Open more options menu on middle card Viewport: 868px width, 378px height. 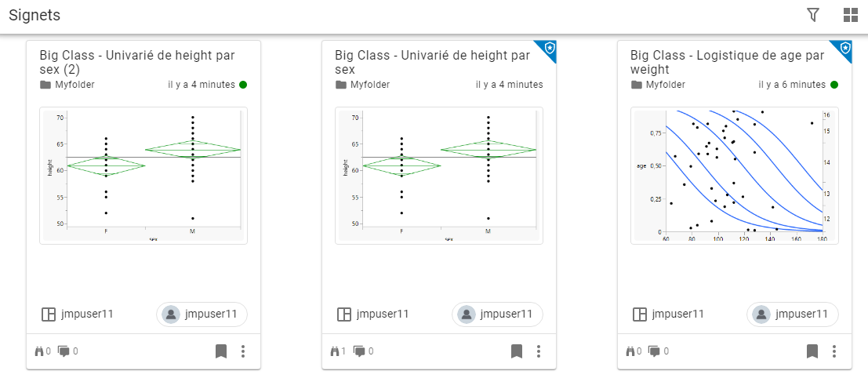(539, 351)
